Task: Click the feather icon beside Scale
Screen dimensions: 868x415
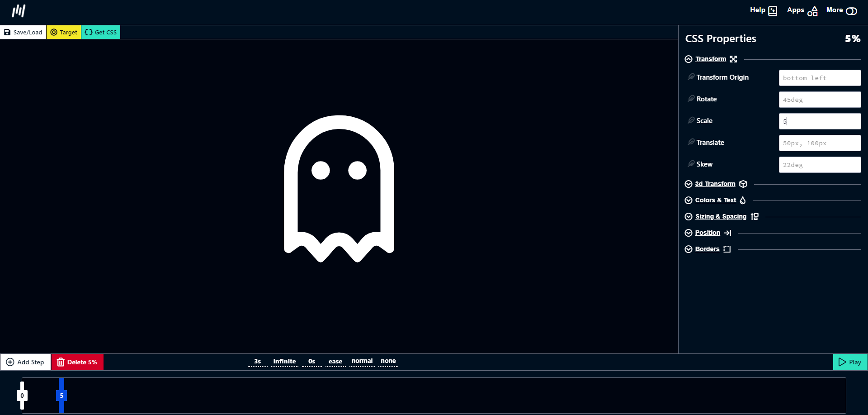Action: tap(691, 120)
